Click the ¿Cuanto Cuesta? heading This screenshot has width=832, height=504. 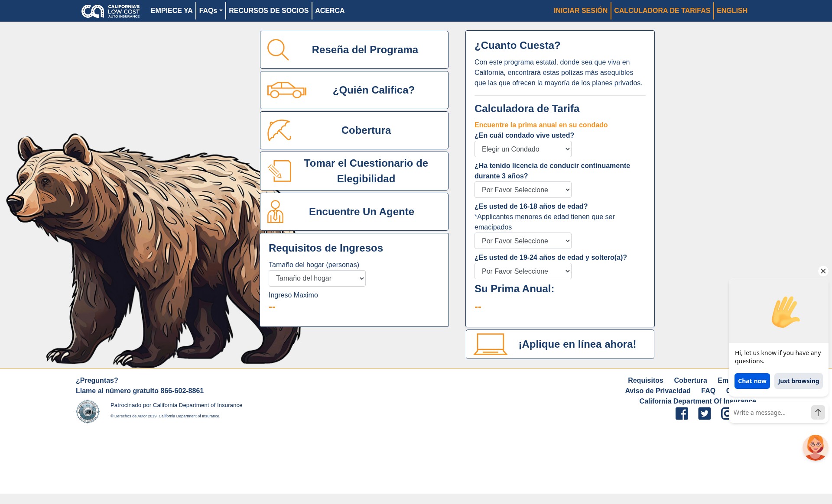click(517, 45)
